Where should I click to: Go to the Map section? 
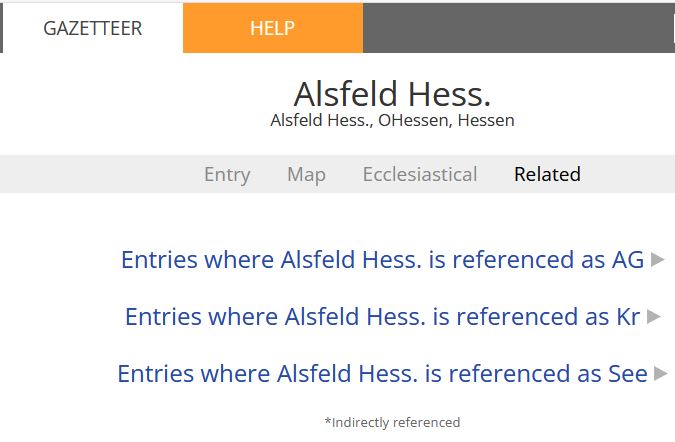(306, 174)
